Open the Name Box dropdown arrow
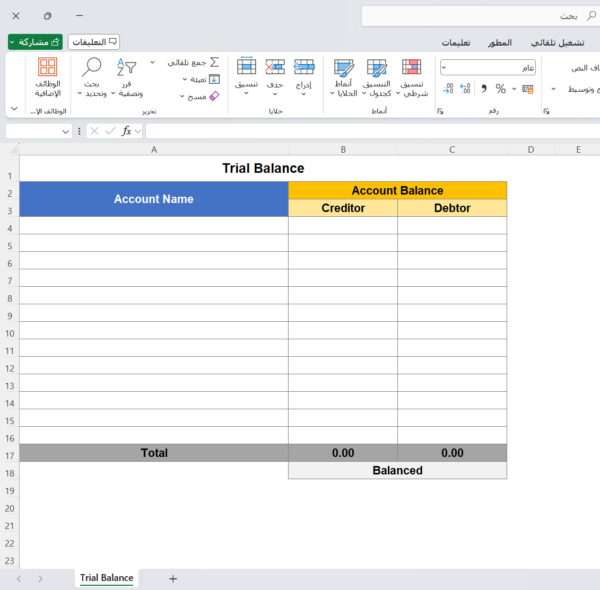This screenshot has width=600, height=590. point(66,131)
